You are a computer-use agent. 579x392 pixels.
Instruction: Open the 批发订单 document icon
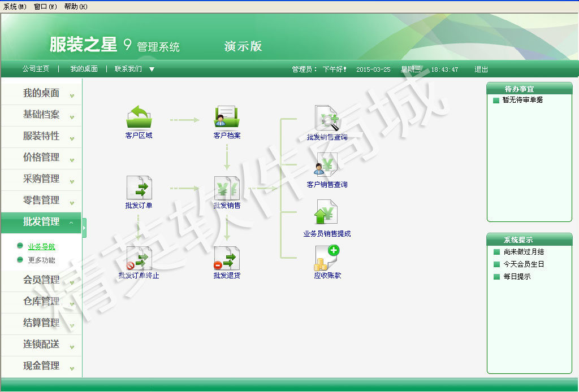click(x=139, y=188)
